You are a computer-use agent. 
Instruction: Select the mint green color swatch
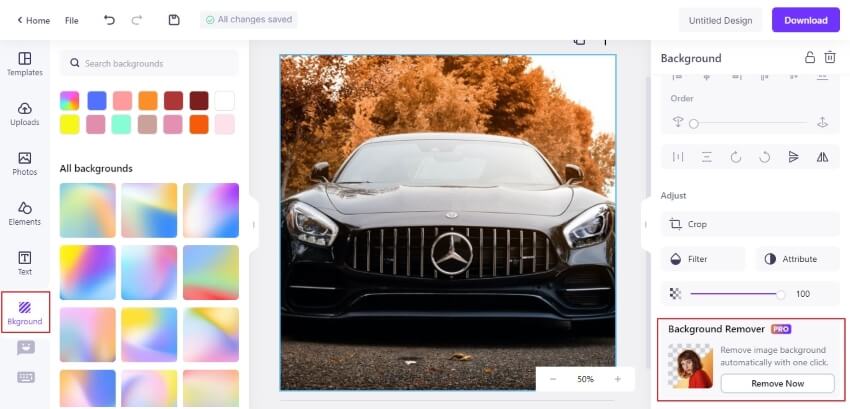click(121, 124)
